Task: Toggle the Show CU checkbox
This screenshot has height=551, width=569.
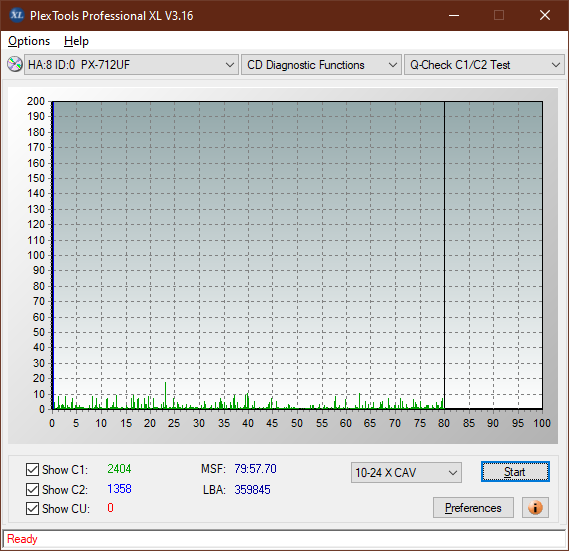Action: tap(32, 509)
